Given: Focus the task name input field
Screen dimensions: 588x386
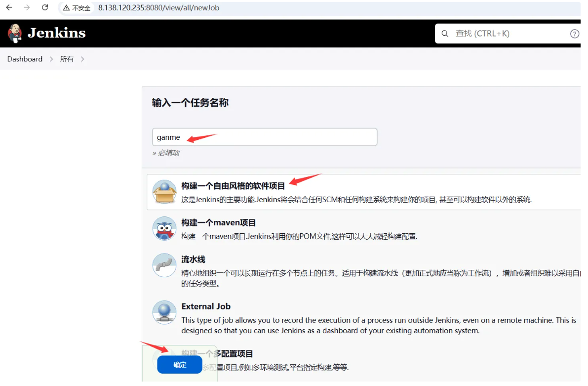Looking at the screenshot, I should [264, 137].
